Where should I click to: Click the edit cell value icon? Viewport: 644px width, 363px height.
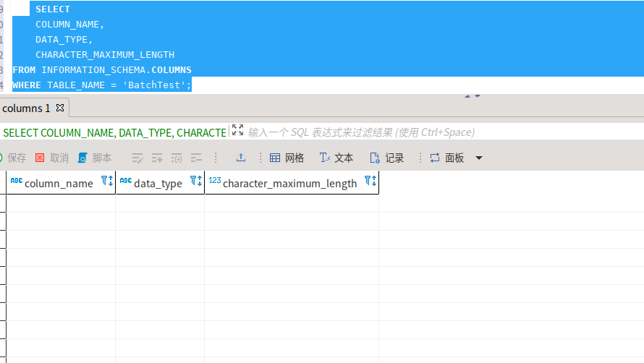(137, 158)
